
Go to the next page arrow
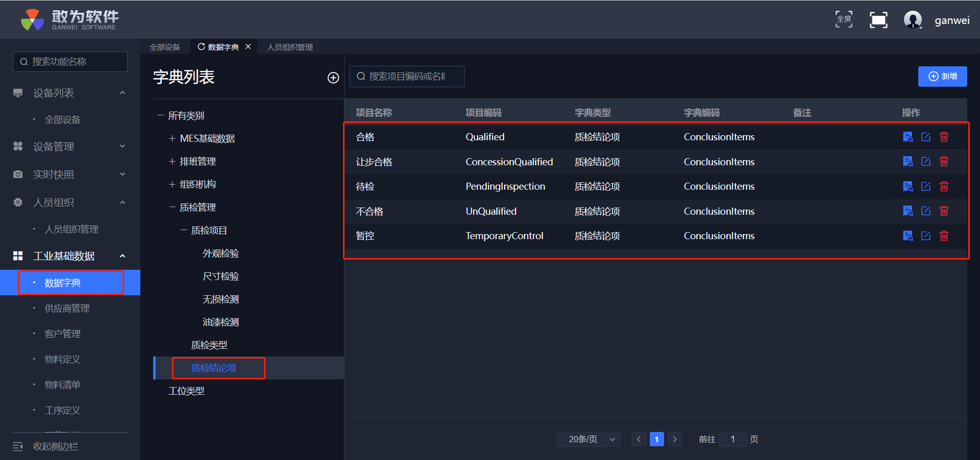pyautogui.click(x=675, y=439)
